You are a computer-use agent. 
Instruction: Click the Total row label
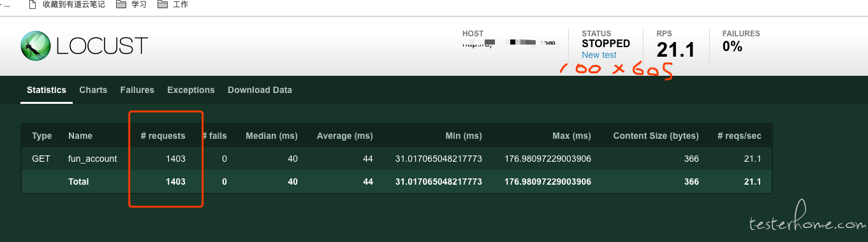pos(78,181)
